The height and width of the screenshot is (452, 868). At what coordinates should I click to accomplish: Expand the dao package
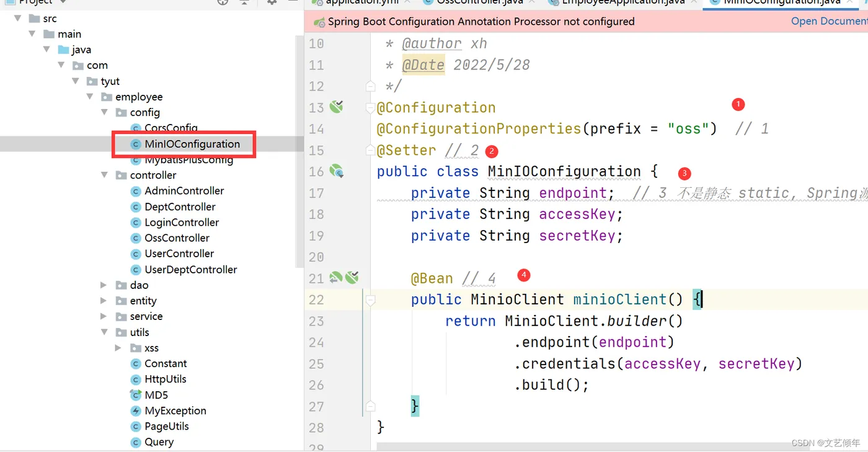[104, 285]
